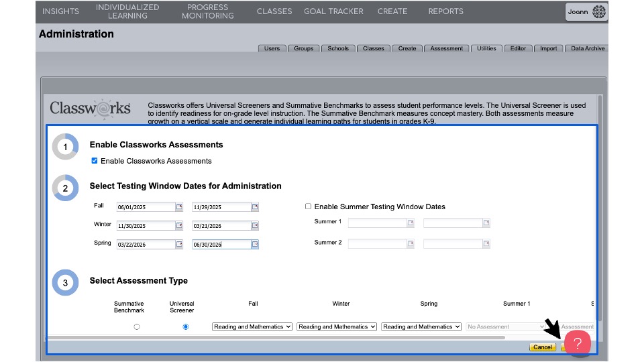The width and height of the screenshot is (644, 362).
Task: Click the Fall start date input field
Action: (x=145, y=207)
